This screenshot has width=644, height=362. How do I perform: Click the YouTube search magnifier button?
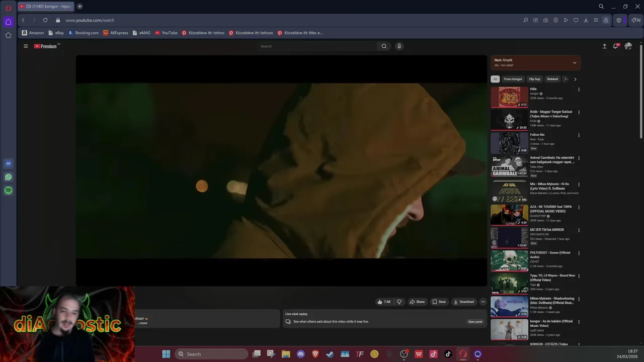pyautogui.click(x=384, y=46)
